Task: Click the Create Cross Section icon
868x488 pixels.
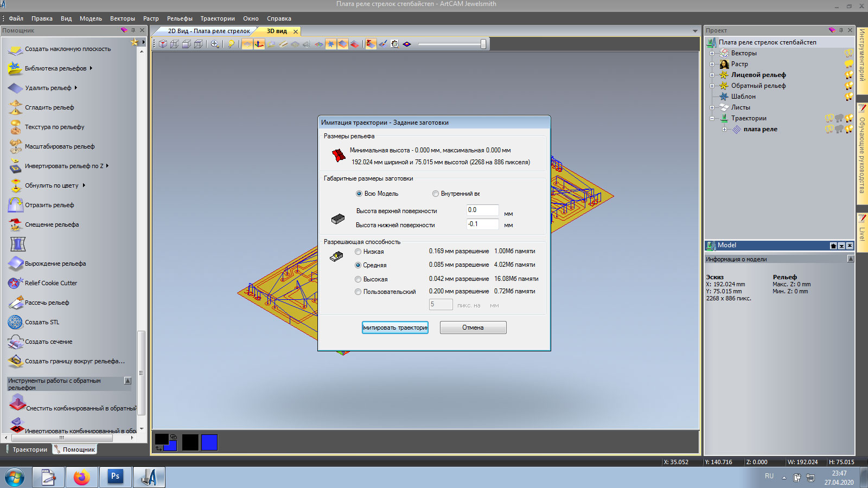Action: click(16, 342)
